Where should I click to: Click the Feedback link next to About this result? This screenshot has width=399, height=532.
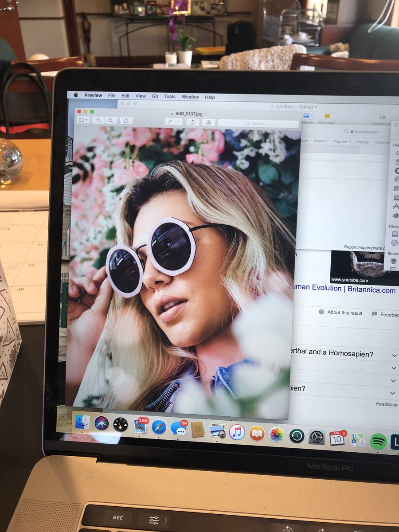click(x=385, y=314)
